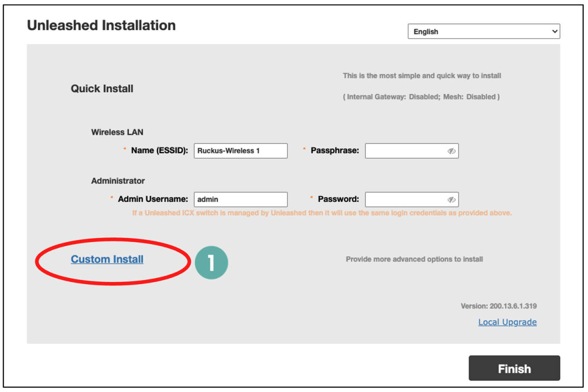Click the Administrator Password field

pyautogui.click(x=411, y=200)
